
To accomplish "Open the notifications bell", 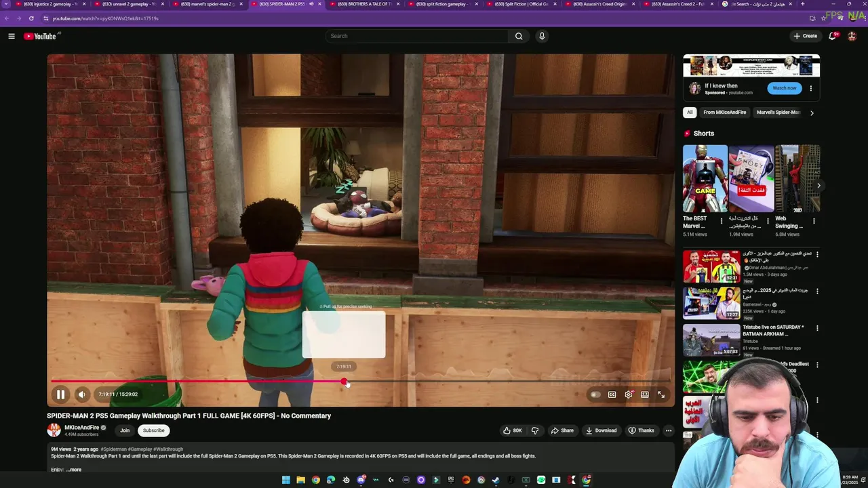I will [833, 36].
